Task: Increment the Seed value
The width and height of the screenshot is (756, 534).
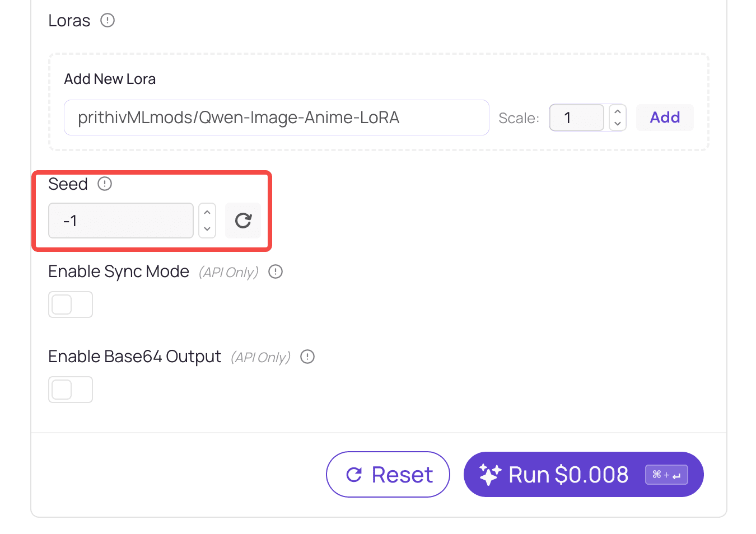Action: pos(207,213)
